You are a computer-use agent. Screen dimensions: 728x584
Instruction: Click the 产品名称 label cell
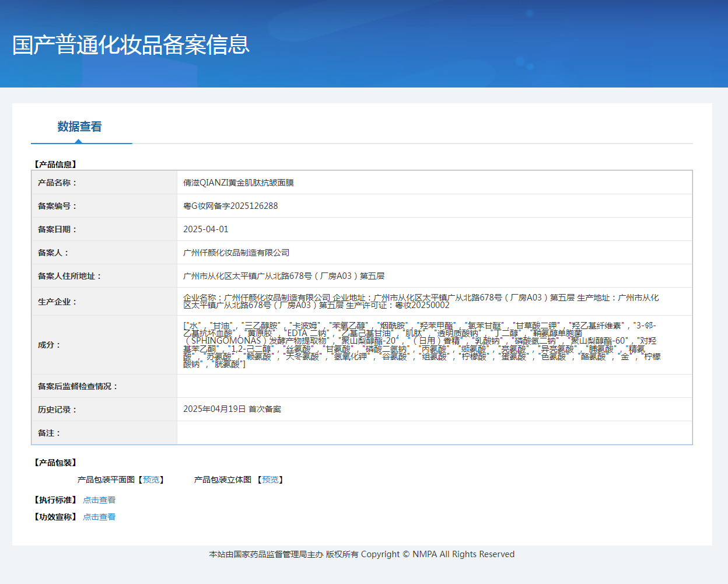(104, 183)
